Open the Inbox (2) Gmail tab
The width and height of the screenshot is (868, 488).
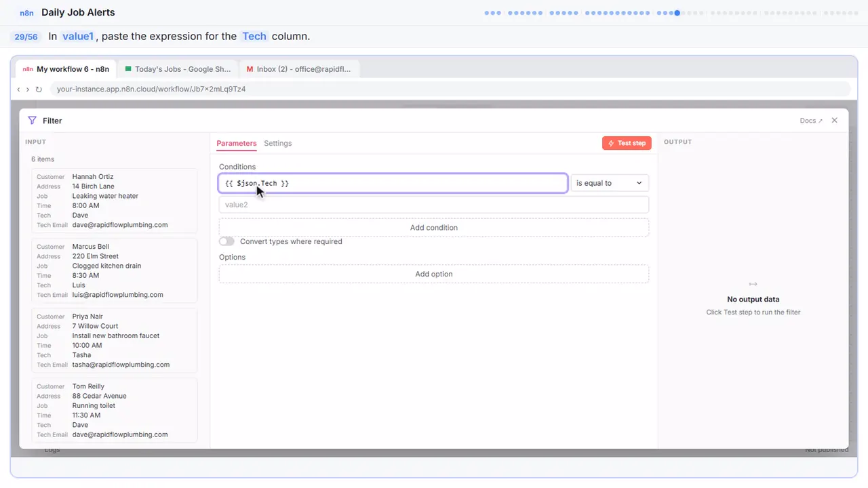pos(298,69)
